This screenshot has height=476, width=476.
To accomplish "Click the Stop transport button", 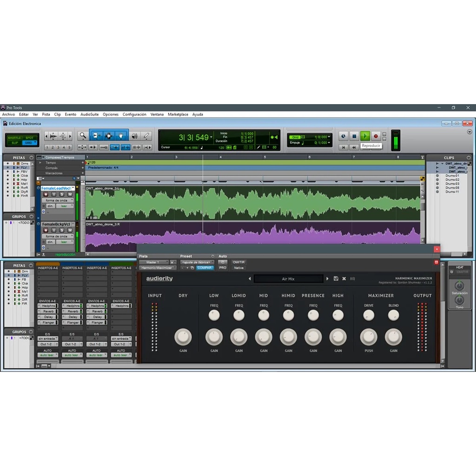I will pyautogui.click(x=354, y=136).
